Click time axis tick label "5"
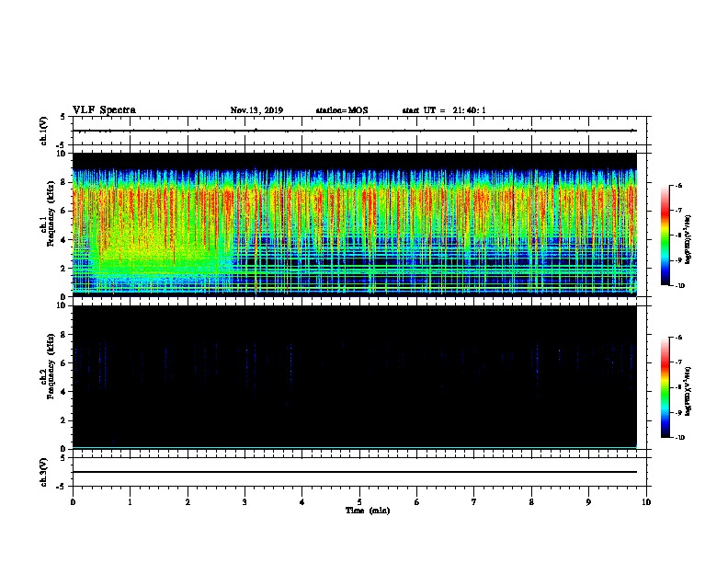This screenshot has height=563, width=728. [359, 502]
